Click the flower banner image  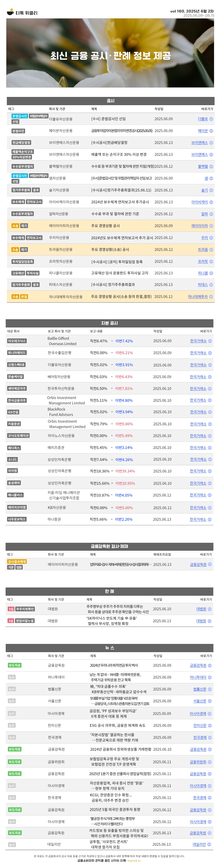pyautogui.click(x=110, y=53)
